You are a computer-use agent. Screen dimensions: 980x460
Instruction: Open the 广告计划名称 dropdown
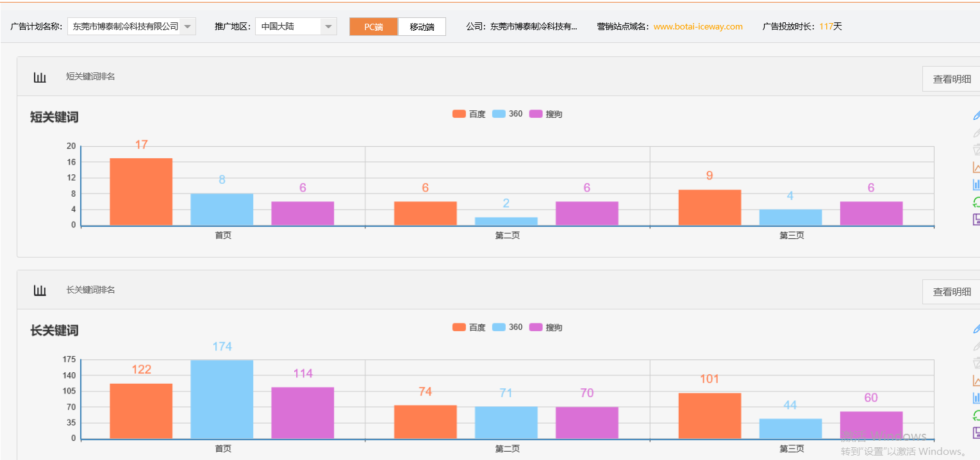click(187, 26)
